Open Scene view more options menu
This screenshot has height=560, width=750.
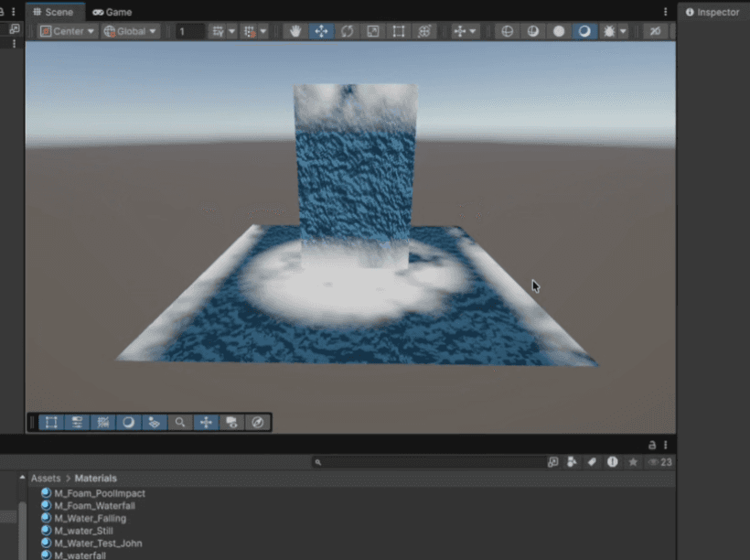coord(665,12)
